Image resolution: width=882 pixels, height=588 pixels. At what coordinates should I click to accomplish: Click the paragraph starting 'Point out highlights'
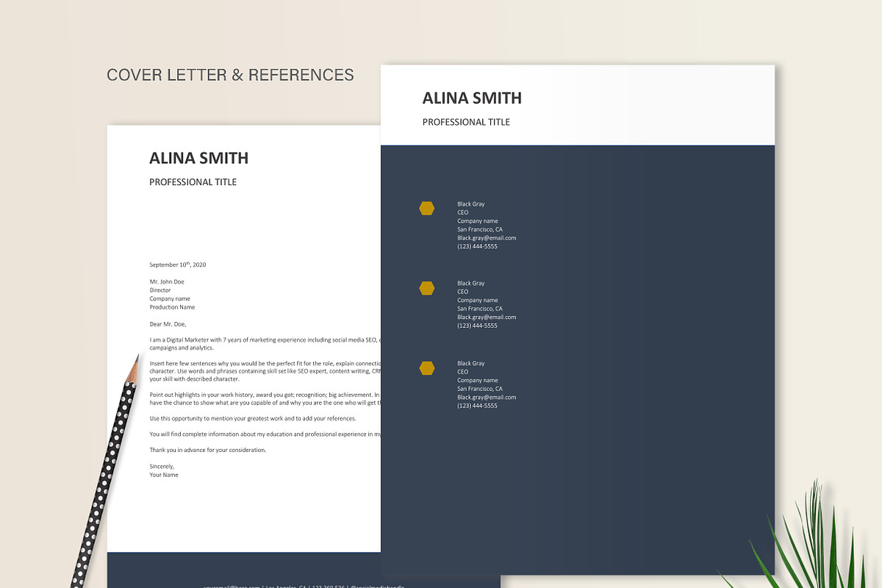pyautogui.click(x=265, y=398)
